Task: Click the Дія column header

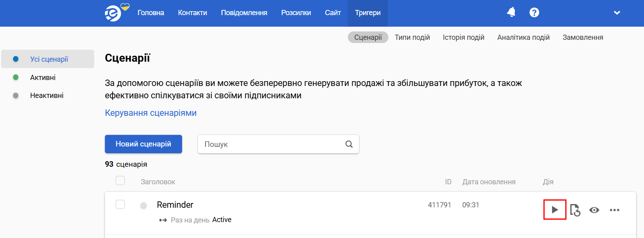Action: coord(548,182)
